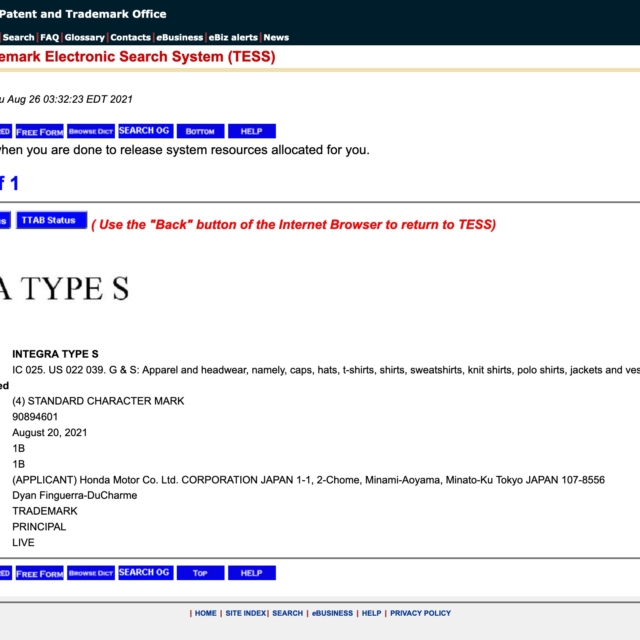Image resolution: width=640 pixels, height=640 pixels.
Task: Select Glossary in the top navigation bar
Action: coord(84,37)
